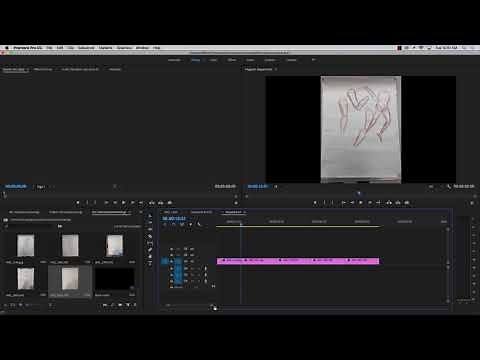The image size is (480, 360).
Task: Select the Track Select Forward tool
Action: coord(150,222)
